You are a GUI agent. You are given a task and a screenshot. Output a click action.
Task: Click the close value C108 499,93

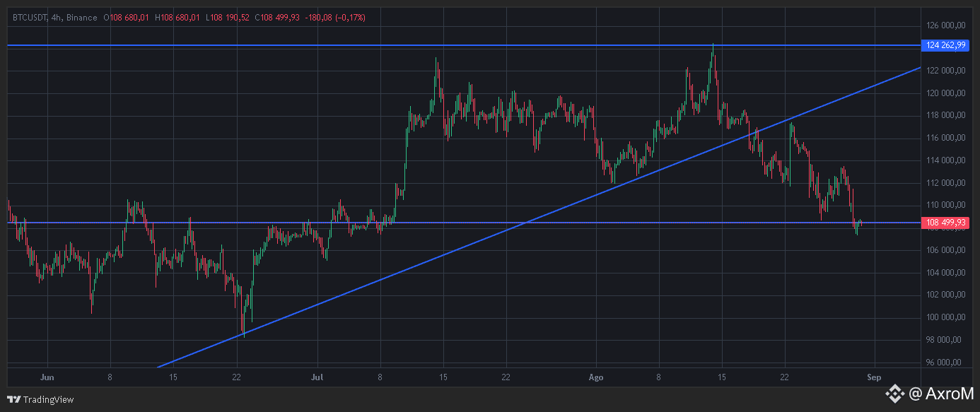point(278,17)
